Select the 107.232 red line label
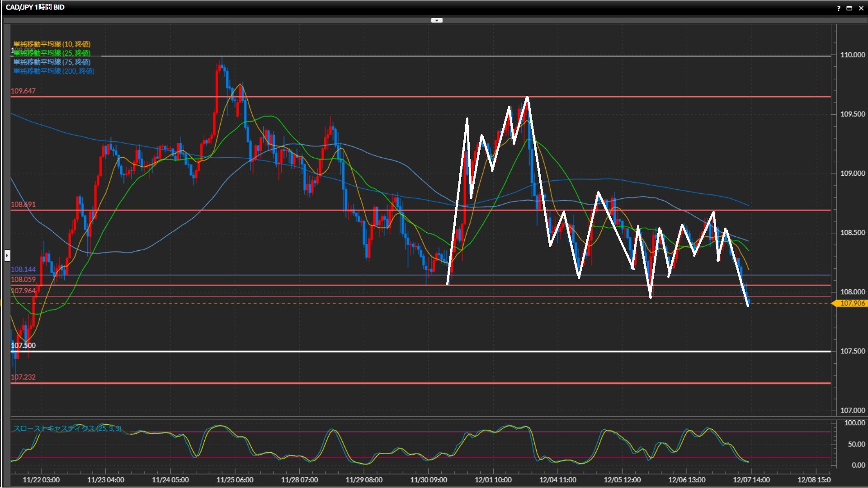868x488 pixels. (23, 377)
